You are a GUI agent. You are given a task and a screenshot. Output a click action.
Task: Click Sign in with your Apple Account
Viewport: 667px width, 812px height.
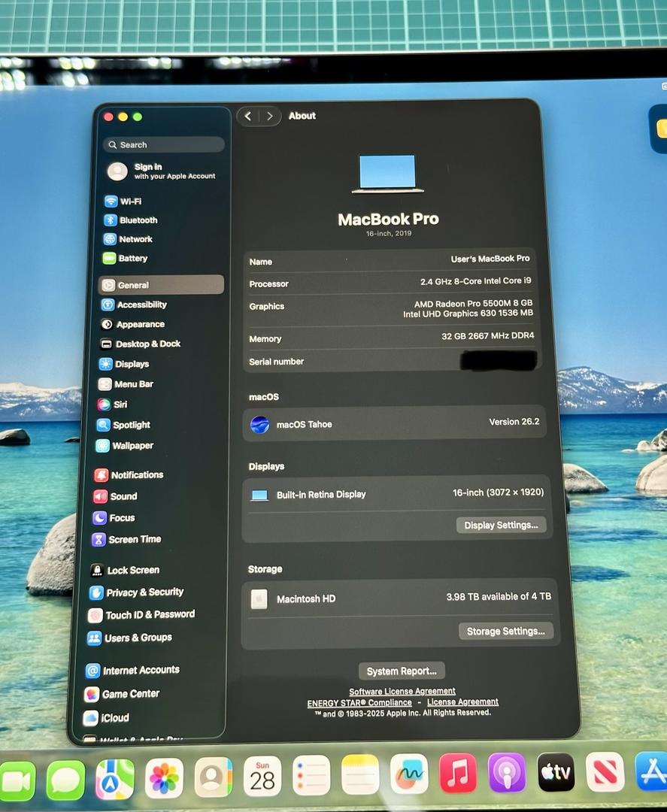click(162, 171)
